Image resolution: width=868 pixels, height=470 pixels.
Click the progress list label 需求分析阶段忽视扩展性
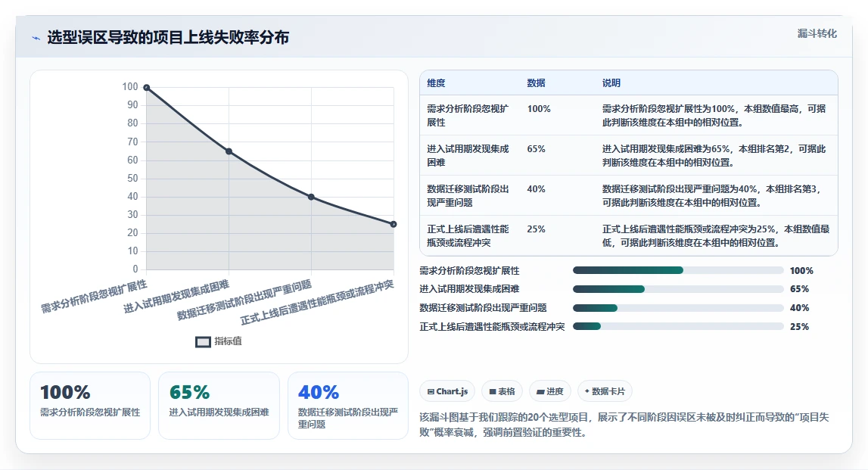[x=469, y=271]
